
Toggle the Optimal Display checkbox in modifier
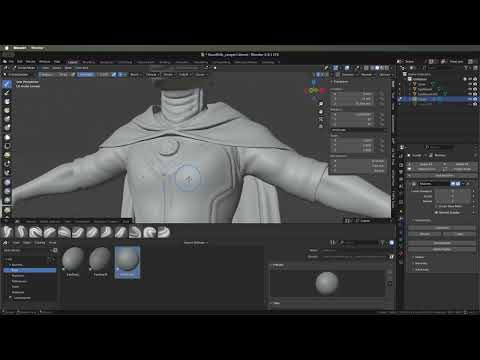pyautogui.click(x=436, y=212)
